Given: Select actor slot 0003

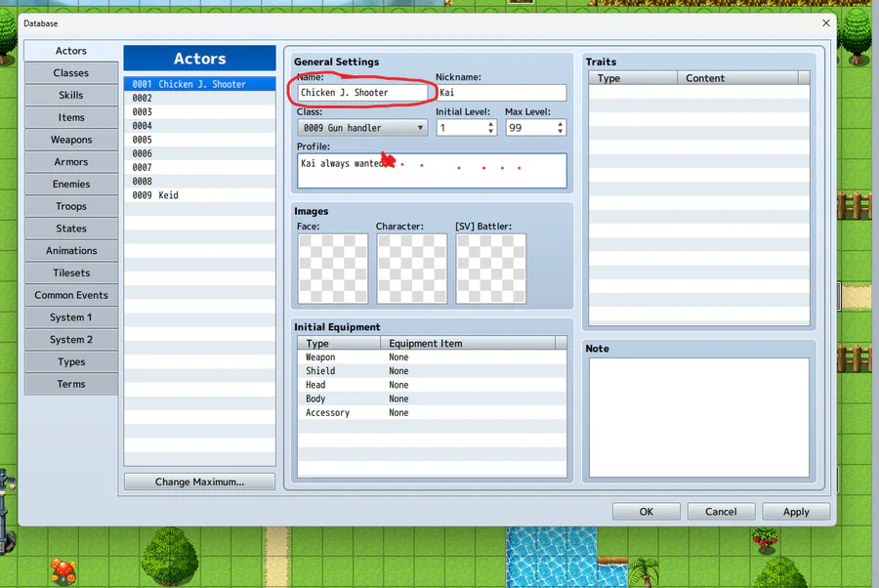Looking at the screenshot, I should click(199, 111).
